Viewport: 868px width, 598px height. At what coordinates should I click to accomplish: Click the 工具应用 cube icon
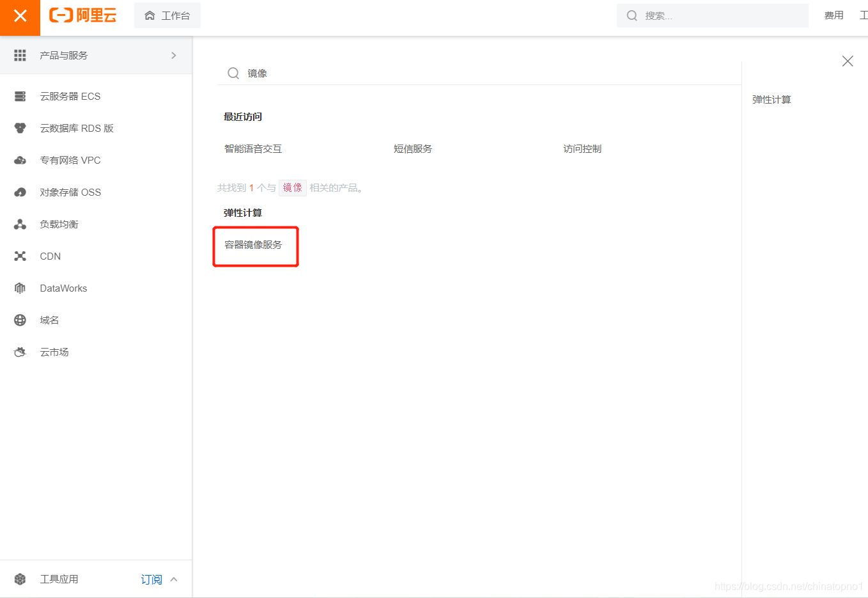pos(20,579)
